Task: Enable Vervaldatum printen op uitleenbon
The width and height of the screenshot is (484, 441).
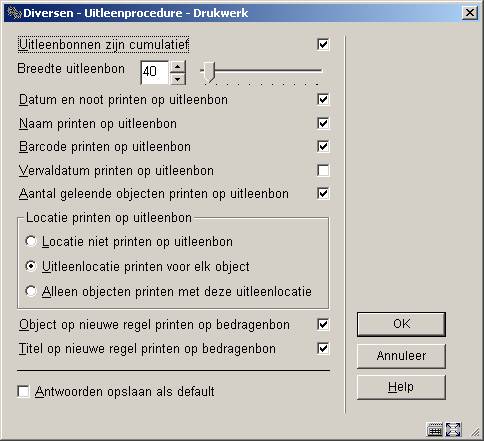Action: click(323, 170)
